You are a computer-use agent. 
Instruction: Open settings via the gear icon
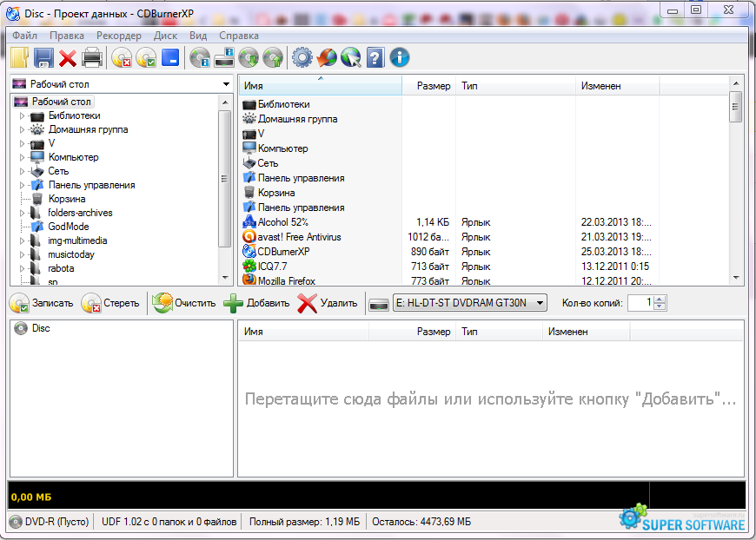point(302,57)
